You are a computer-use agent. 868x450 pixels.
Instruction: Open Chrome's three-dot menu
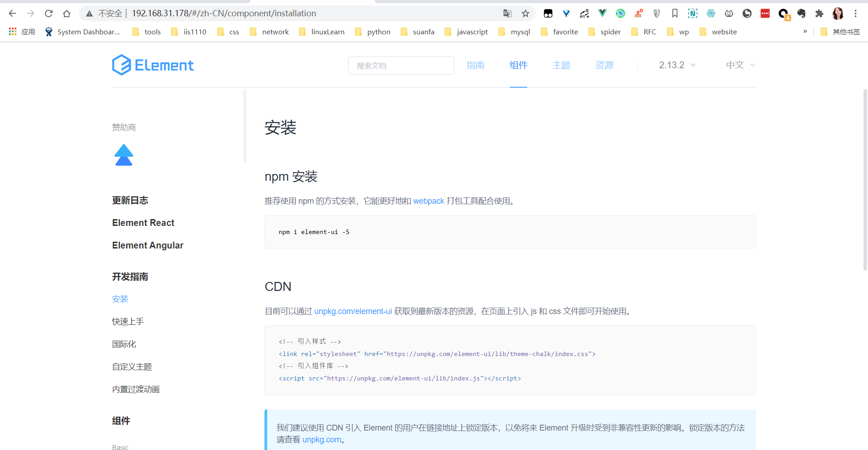tap(855, 14)
